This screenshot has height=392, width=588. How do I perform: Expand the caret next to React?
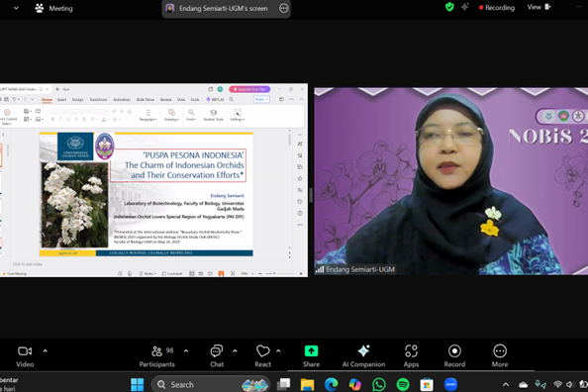(278, 351)
